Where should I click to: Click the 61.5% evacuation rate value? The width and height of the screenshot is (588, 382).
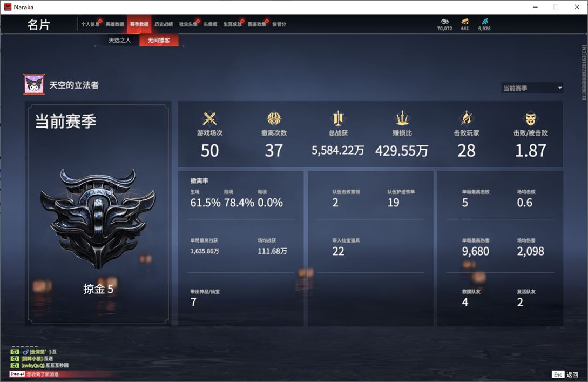point(205,203)
